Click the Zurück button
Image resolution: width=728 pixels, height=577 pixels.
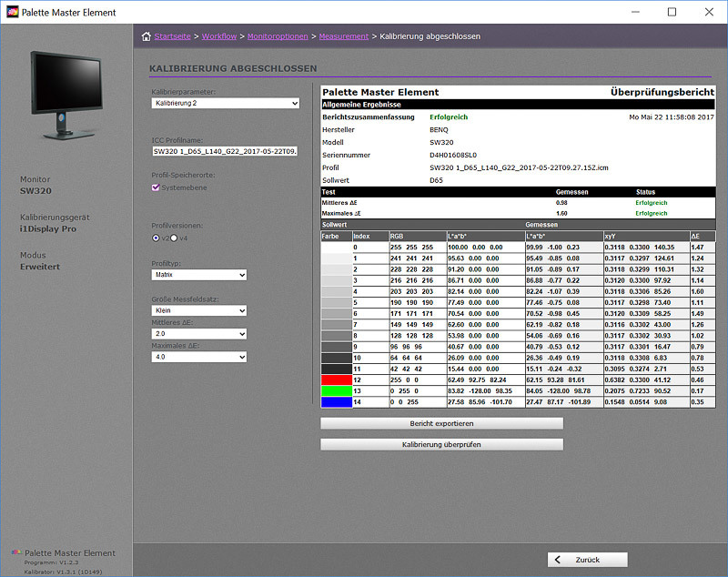click(587, 560)
